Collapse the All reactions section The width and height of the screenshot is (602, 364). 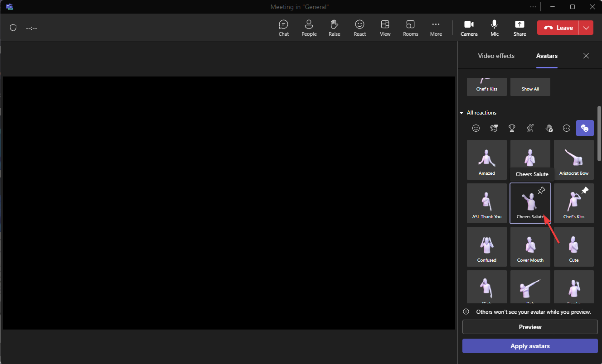coord(478,113)
